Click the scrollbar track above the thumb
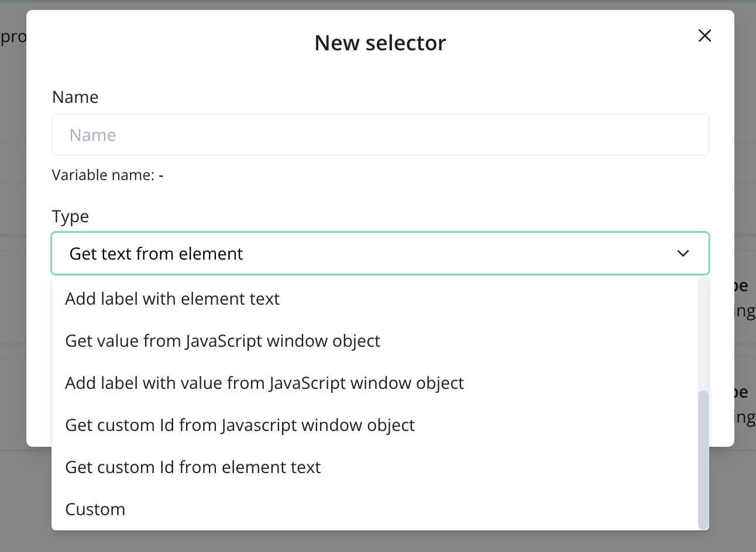This screenshot has height=552, width=756. click(x=703, y=333)
